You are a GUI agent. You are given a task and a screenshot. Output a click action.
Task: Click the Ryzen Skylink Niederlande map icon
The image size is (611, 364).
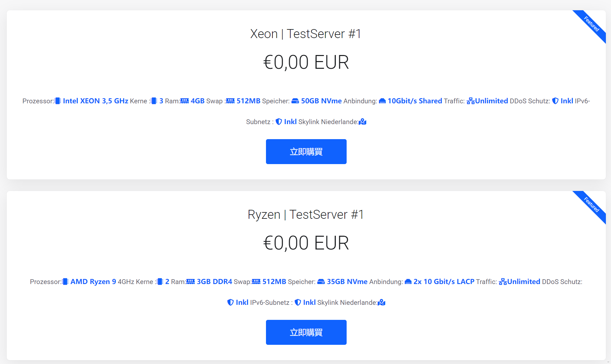tap(382, 303)
